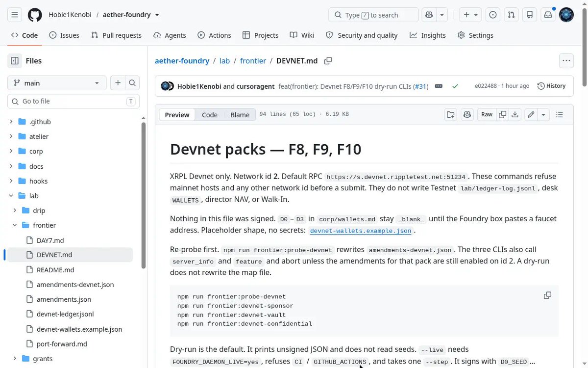Open the pull requests icon in the top header
This screenshot has height=368, width=588.
coord(511,15)
